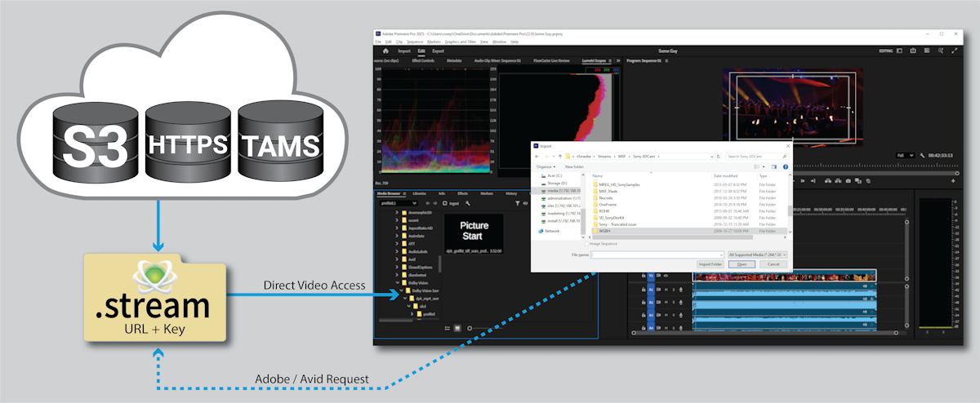Click the Media Browser filter funnel icon

518,203
